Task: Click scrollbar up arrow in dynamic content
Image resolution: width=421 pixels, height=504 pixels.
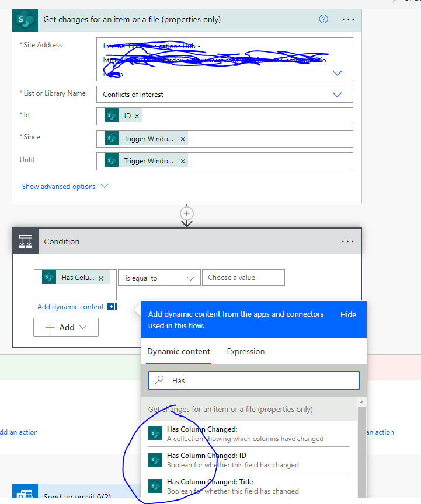Action: 362,402
